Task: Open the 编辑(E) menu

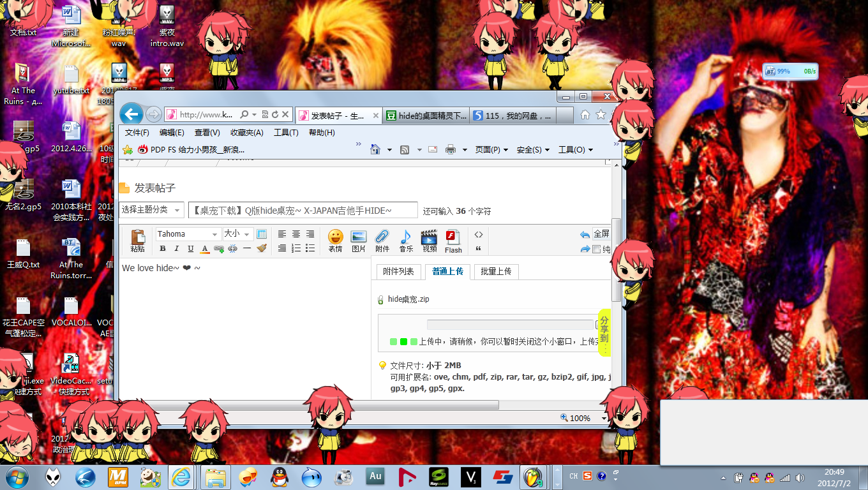Action: pos(172,133)
